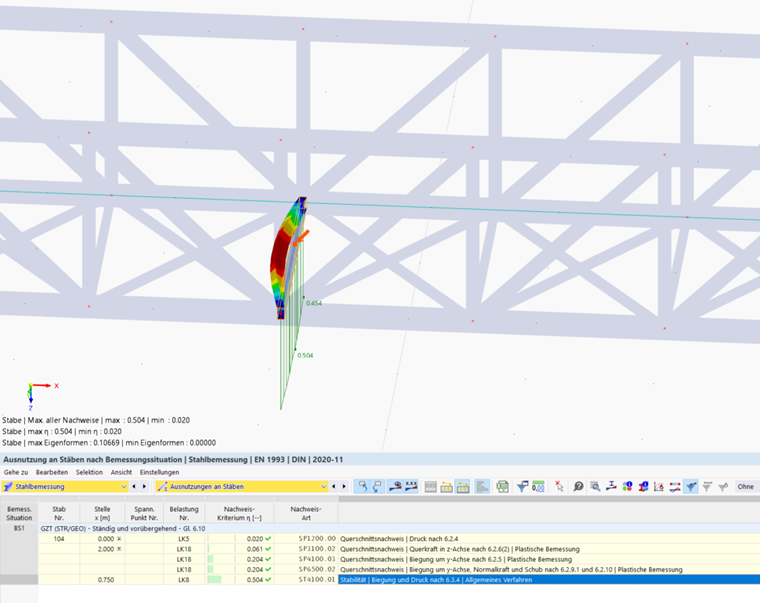Viewport: 760px width, 603px height.
Task: Click cell with member number 104
Action: (x=59, y=539)
